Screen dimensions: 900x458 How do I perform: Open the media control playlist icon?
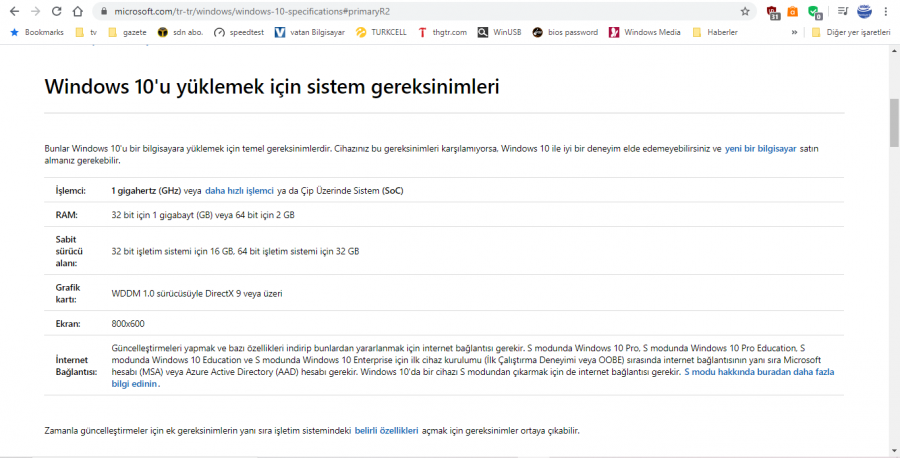pyautogui.click(x=843, y=11)
